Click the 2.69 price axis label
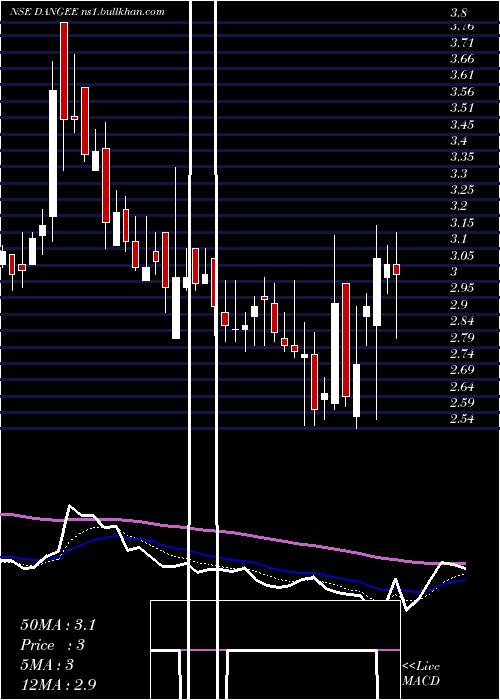This screenshot has height=700, width=500. [x=462, y=370]
